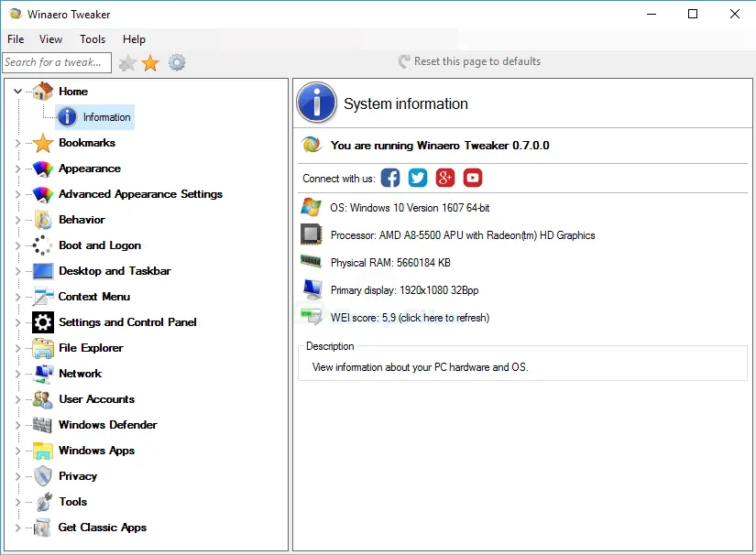Click the processor chip icon

pyautogui.click(x=311, y=234)
